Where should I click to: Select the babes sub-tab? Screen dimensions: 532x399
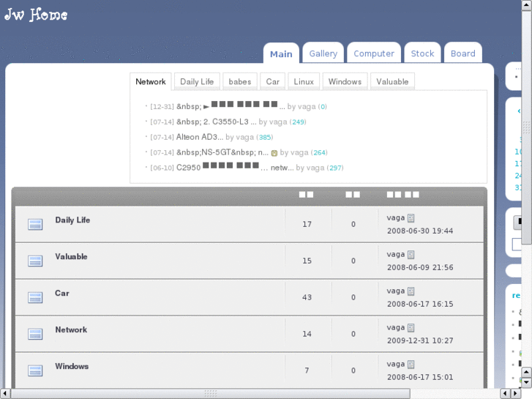coord(240,81)
